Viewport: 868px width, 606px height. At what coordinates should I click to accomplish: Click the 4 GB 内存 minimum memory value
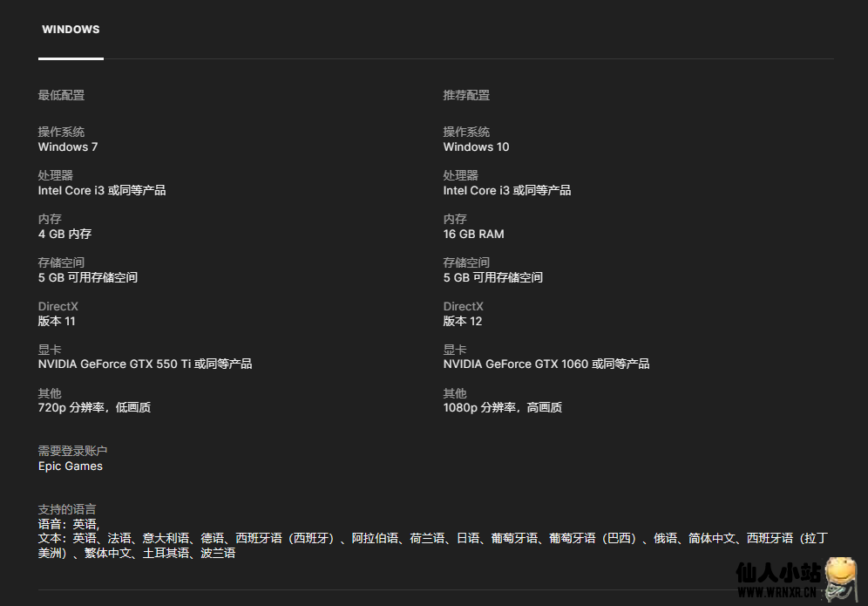64,234
